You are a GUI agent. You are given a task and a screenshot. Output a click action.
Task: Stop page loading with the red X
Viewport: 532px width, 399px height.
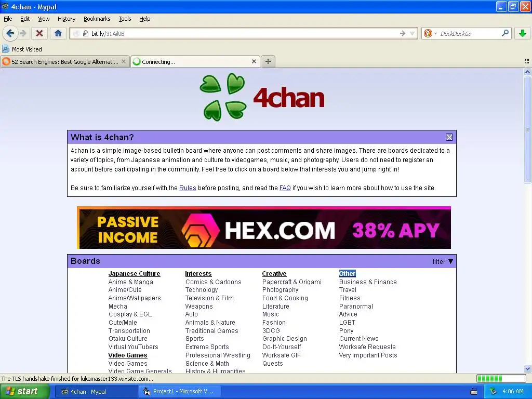(39, 33)
